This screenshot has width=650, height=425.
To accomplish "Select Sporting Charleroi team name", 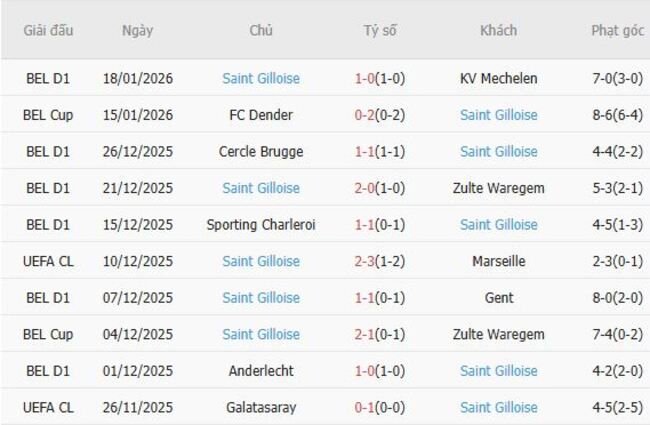I will pyautogui.click(x=261, y=225).
